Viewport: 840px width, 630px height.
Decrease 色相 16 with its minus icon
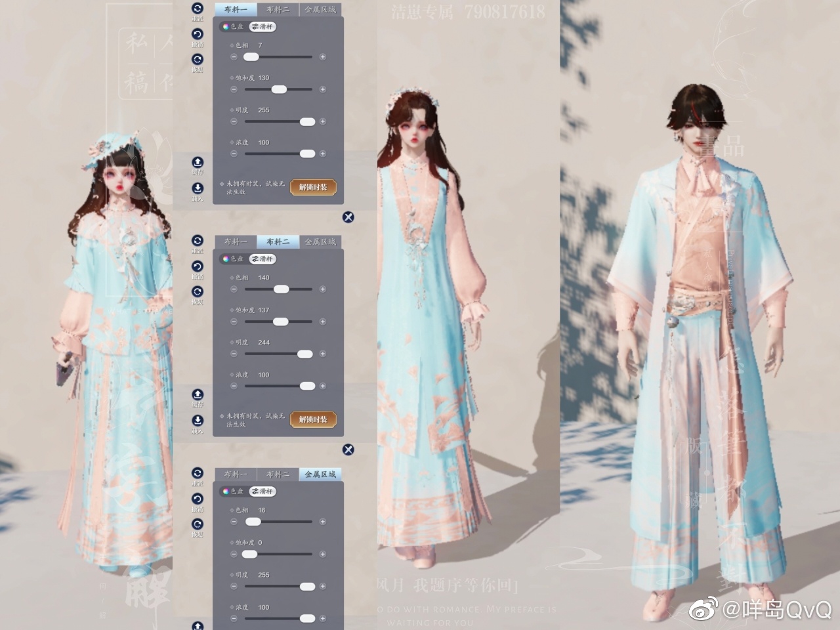(234, 522)
